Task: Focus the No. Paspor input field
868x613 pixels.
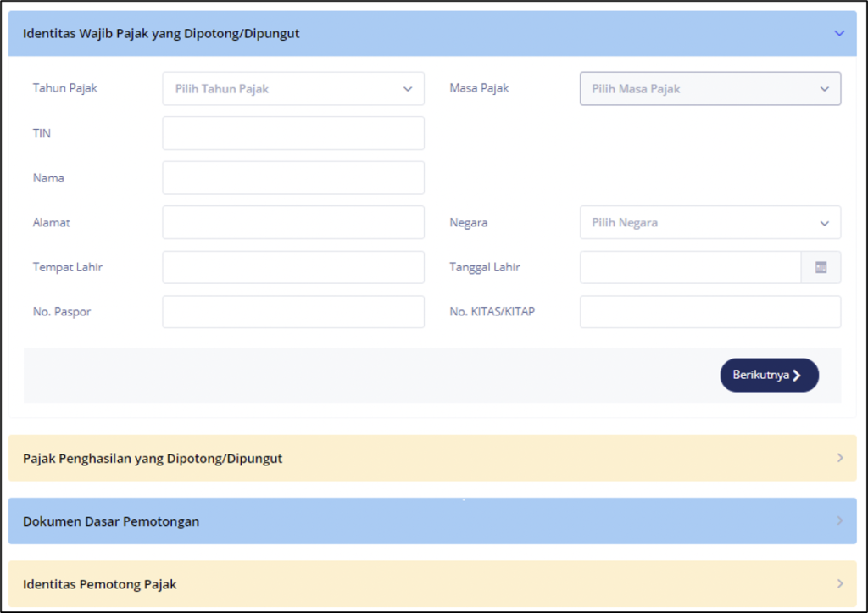Action: [x=292, y=312]
